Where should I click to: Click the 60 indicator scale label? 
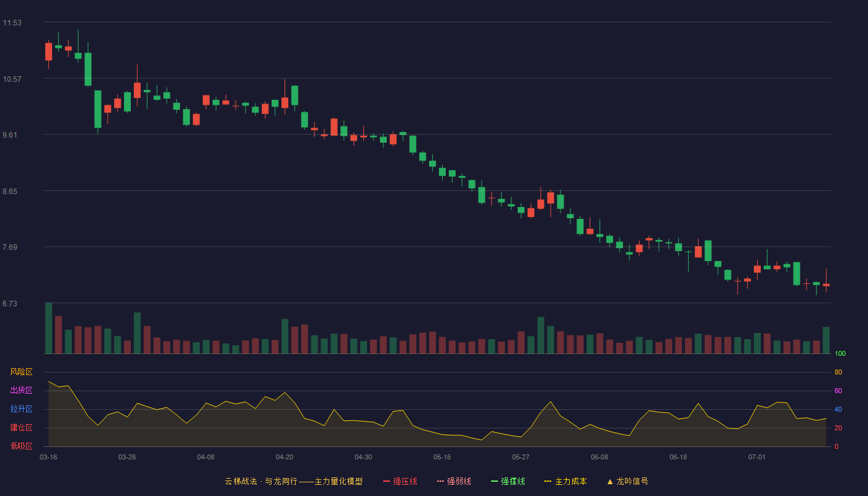tap(838, 391)
